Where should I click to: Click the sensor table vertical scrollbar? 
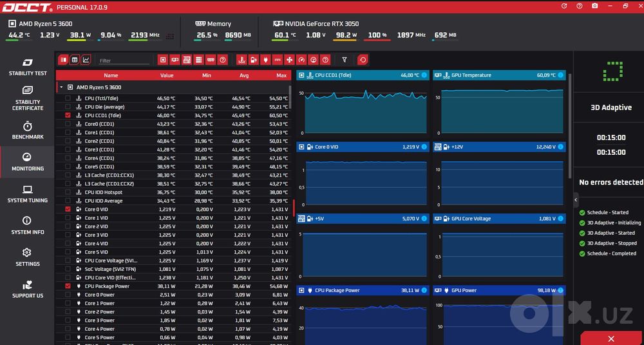pyautogui.click(x=290, y=97)
